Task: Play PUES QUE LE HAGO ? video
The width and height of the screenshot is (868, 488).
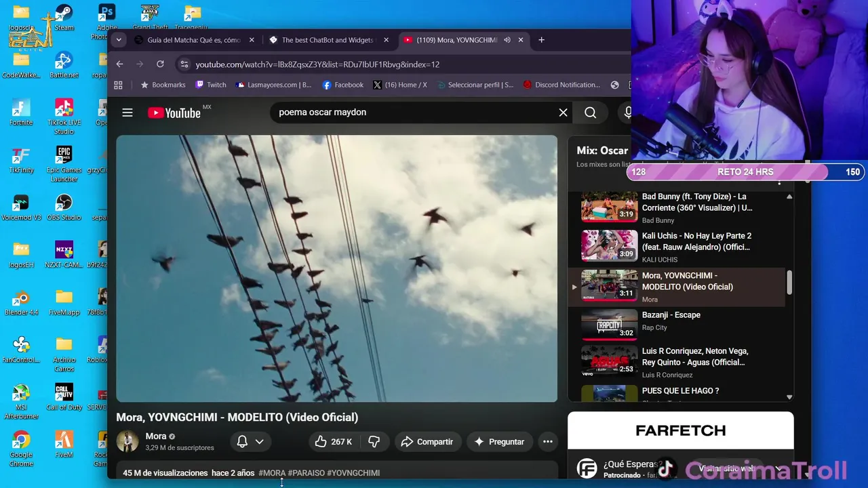Action: (678, 393)
